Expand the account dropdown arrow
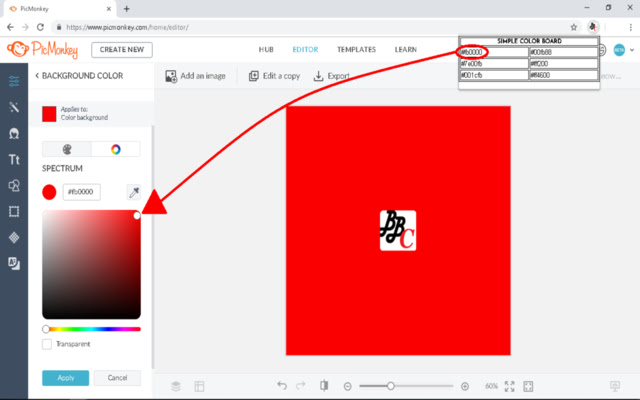Image resolution: width=640 pixels, height=400 pixels. [632, 50]
